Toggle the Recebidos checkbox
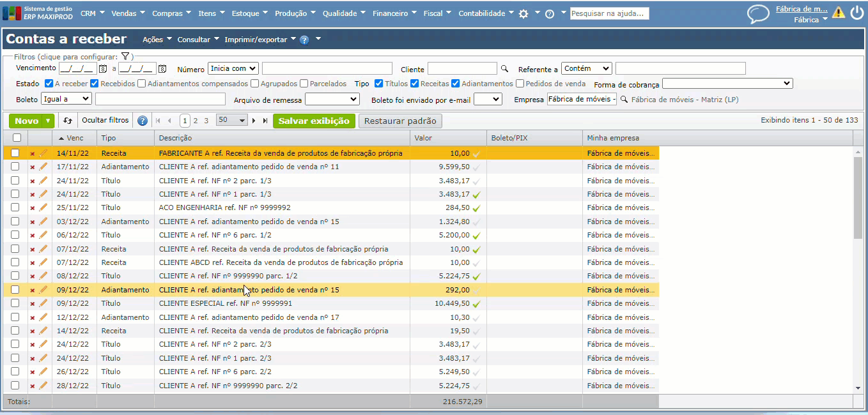This screenshot has height=415, width=868. (94, 84)
